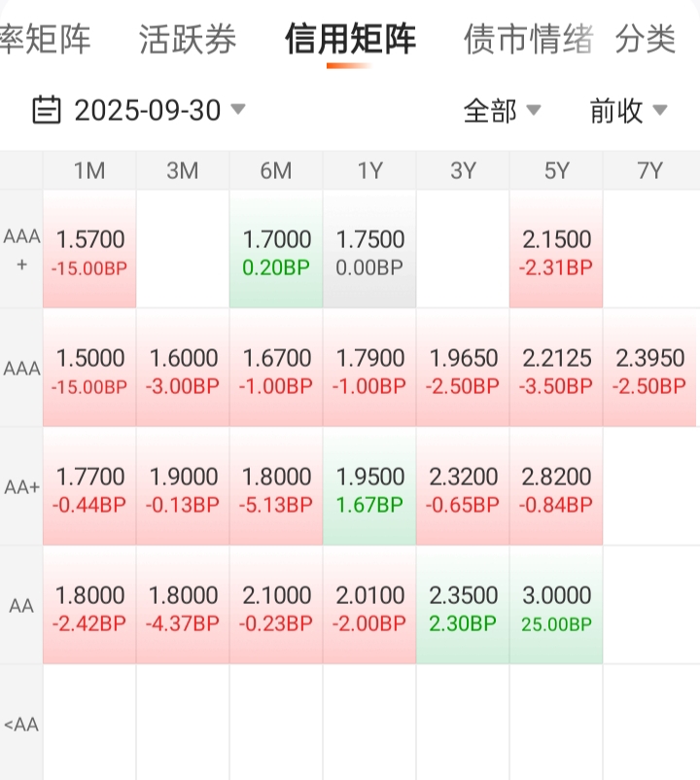Click the 5Y column header
Viewport: 700px width, 780px height.
coord(556,171)
